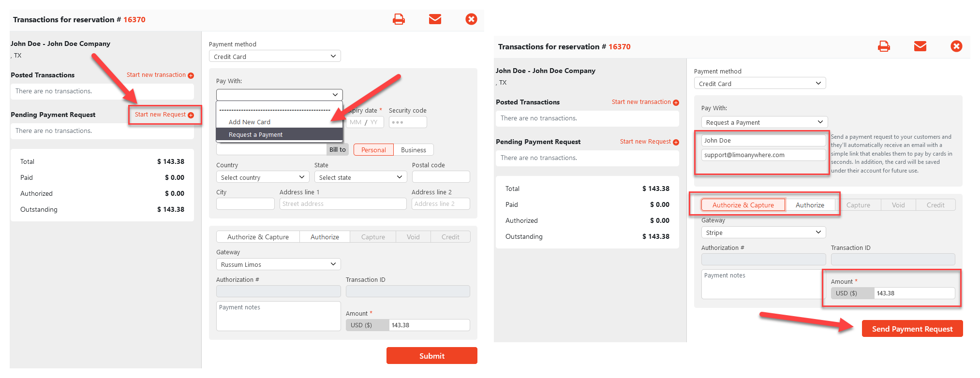Screen dimensions: 980x378
Task: Open the Russum Limos gateway dropdown
Action: [x=278, y=264]
